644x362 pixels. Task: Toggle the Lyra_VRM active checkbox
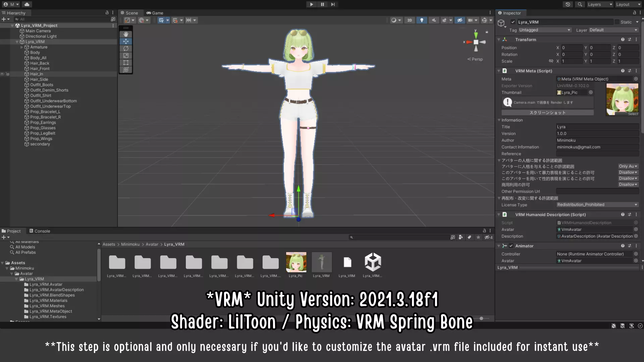pos(513,22)
